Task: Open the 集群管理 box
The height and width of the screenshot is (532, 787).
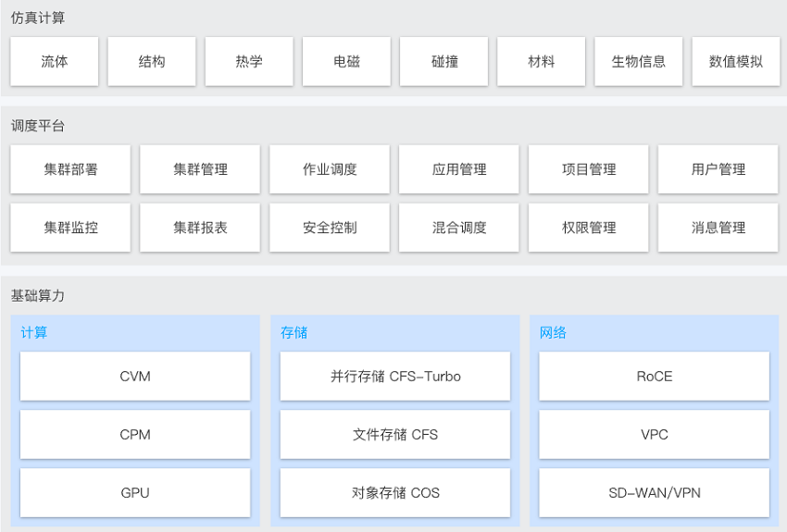Action: point(200,169)
